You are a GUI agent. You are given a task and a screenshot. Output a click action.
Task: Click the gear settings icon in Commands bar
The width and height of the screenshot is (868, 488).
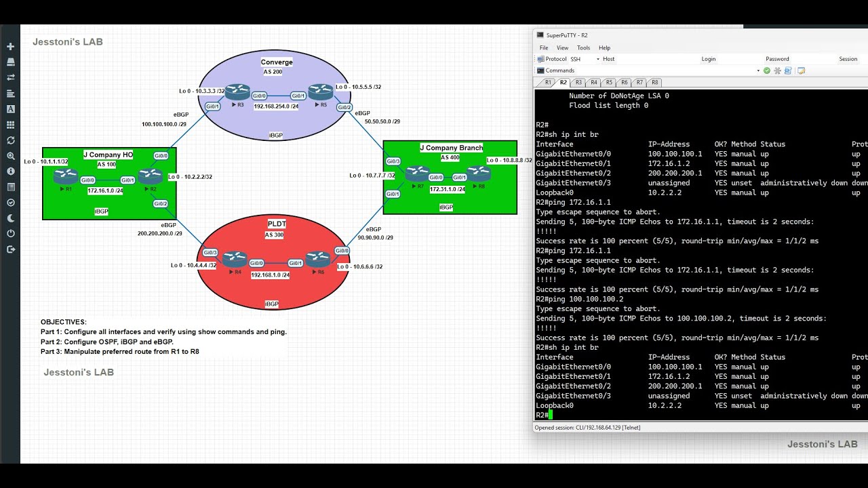click(x=778, y=70)
